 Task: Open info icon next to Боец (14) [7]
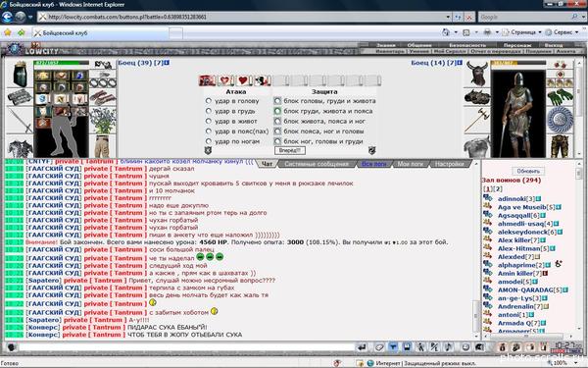point(460,63)
